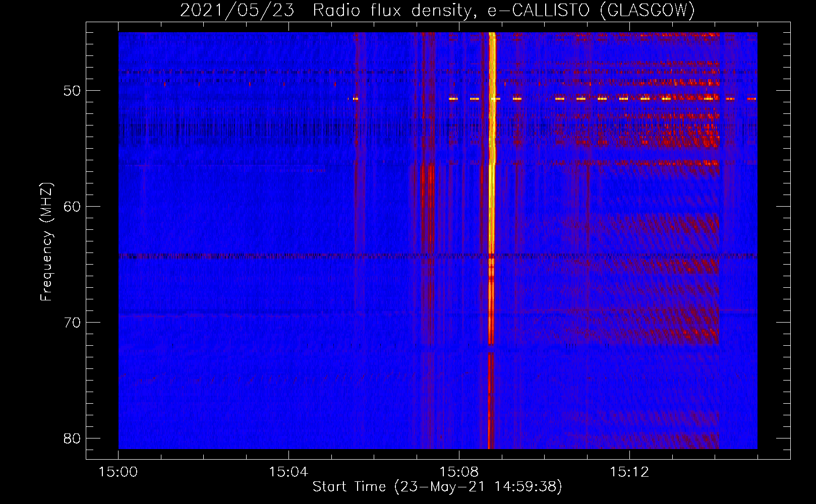The height and width of the screenshot is (504, 816).
Task: Select the date 2021/05/23 in the title
Action: [237, 10]
